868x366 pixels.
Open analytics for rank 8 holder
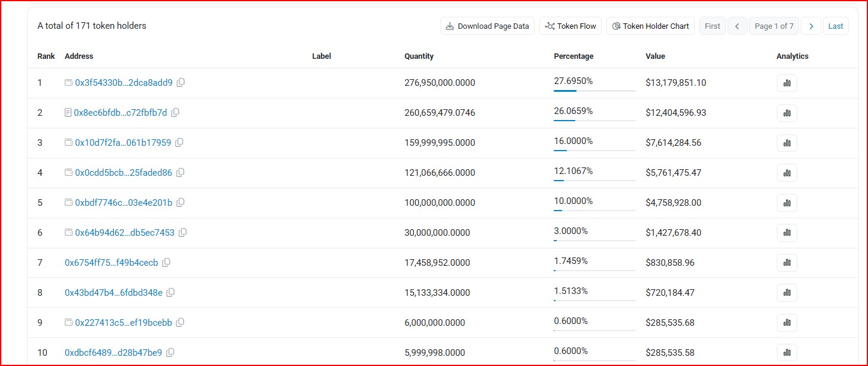pyautogui.click(x=787, y=293)
